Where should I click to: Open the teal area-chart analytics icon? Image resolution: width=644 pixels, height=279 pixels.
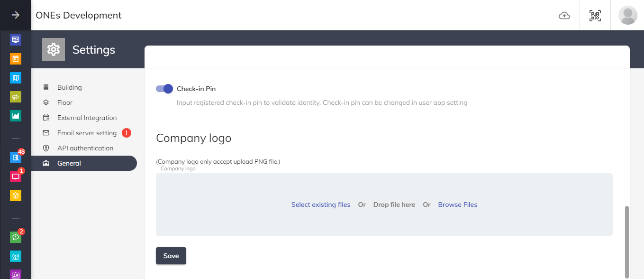(x=16, y=116)
